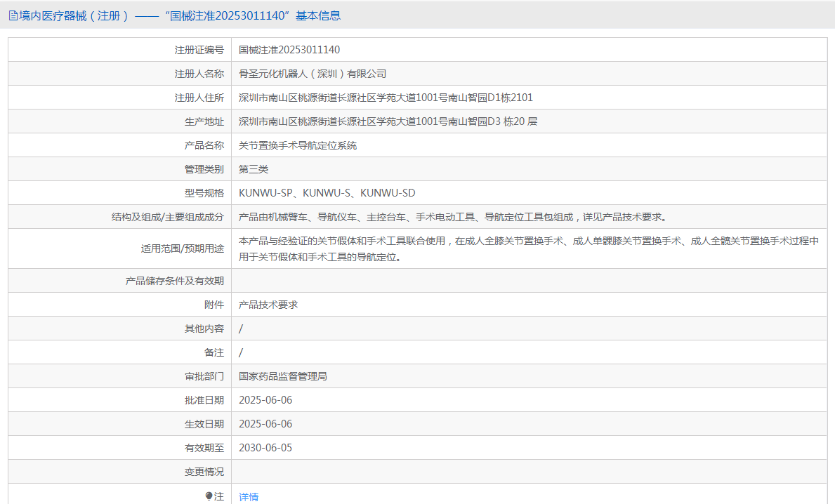
Task: Click the 产品储存条件及有效期 label cell
Action: (x=120, y=281)
